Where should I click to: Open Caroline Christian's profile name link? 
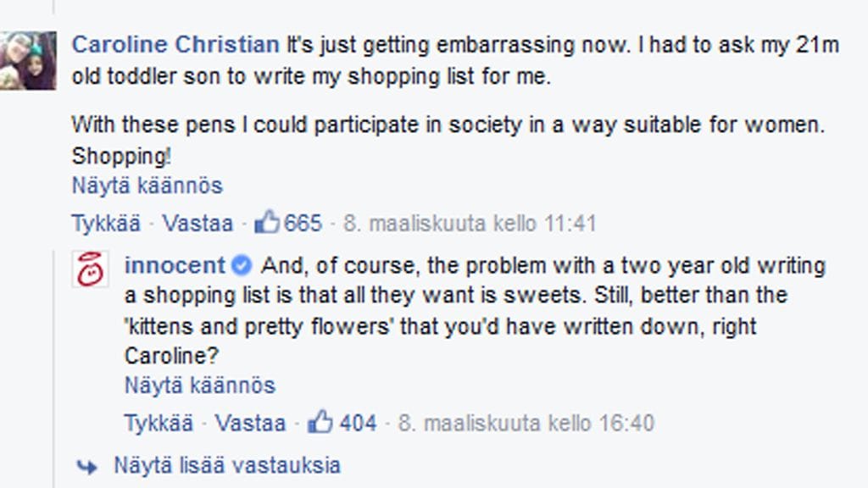click(175, 45)
